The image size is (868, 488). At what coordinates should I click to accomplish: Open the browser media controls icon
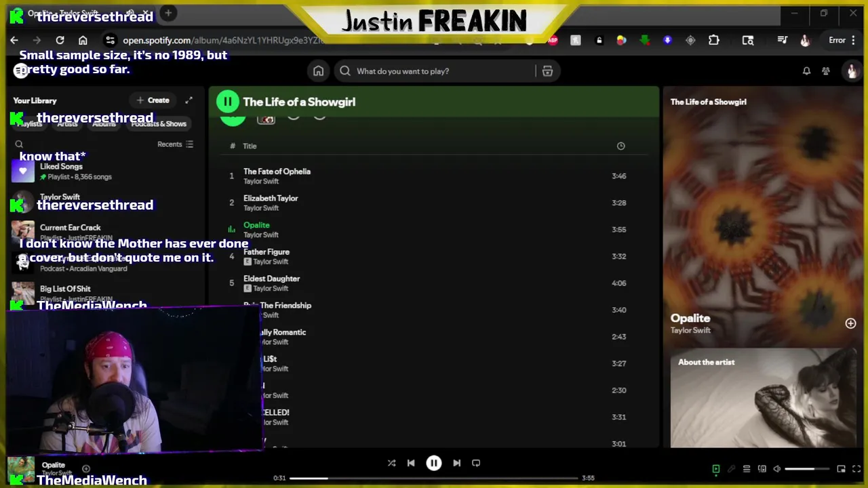[782, 40]
